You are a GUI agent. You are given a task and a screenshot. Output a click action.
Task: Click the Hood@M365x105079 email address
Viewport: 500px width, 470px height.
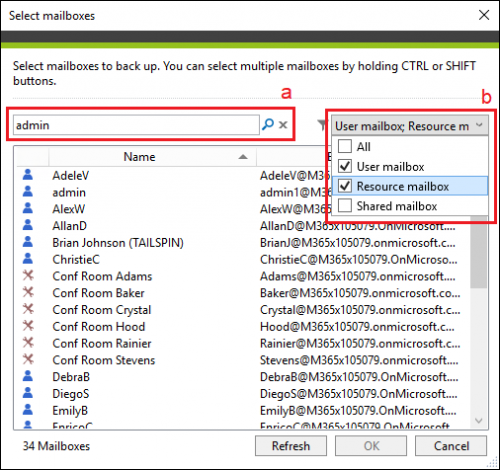coord(357,326)
